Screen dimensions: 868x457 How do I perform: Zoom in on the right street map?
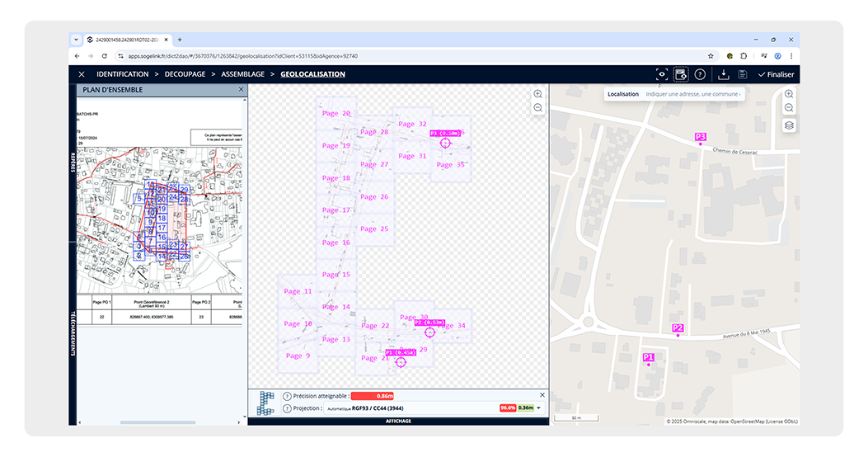789,95
